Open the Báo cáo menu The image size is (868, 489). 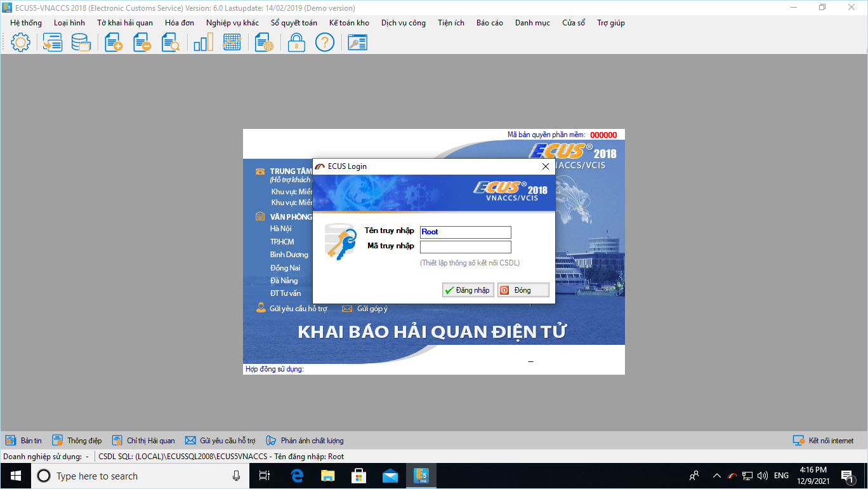coord(490,23)
